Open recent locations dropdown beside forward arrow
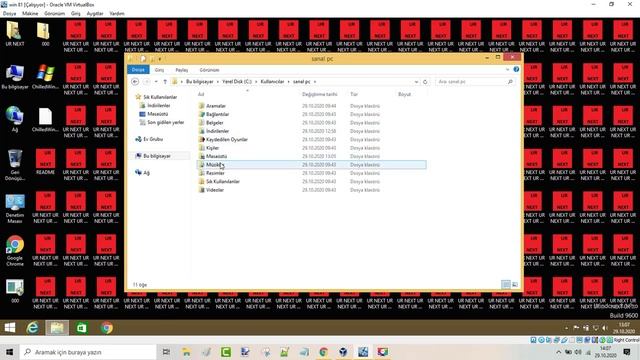 156,82
